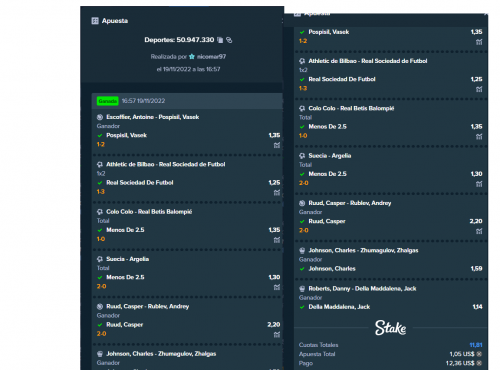Click the Apuesta bet slip icon in left panel

95,21
